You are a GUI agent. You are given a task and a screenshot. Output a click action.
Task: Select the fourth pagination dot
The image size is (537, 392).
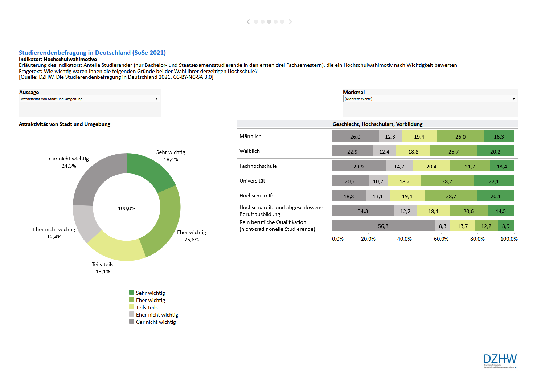(275, 22)
